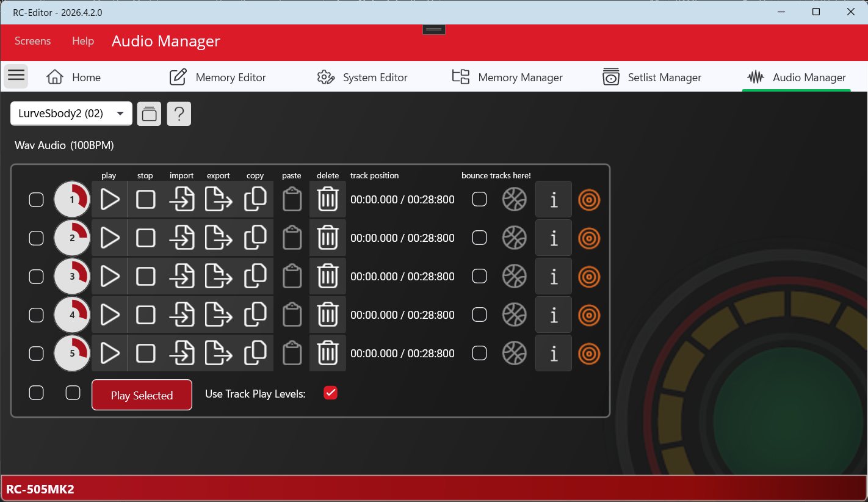Click the orange target icon on track 1

(x=589, y=200)
